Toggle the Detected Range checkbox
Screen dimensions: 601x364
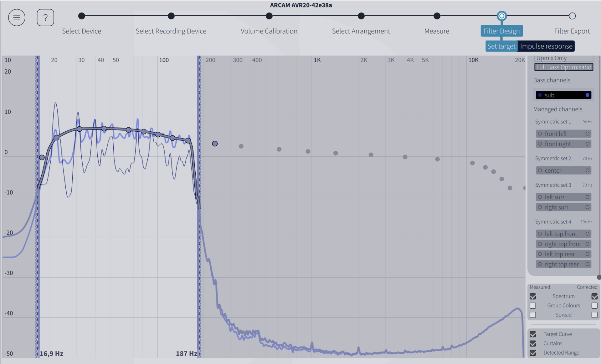tap(533, 353)
